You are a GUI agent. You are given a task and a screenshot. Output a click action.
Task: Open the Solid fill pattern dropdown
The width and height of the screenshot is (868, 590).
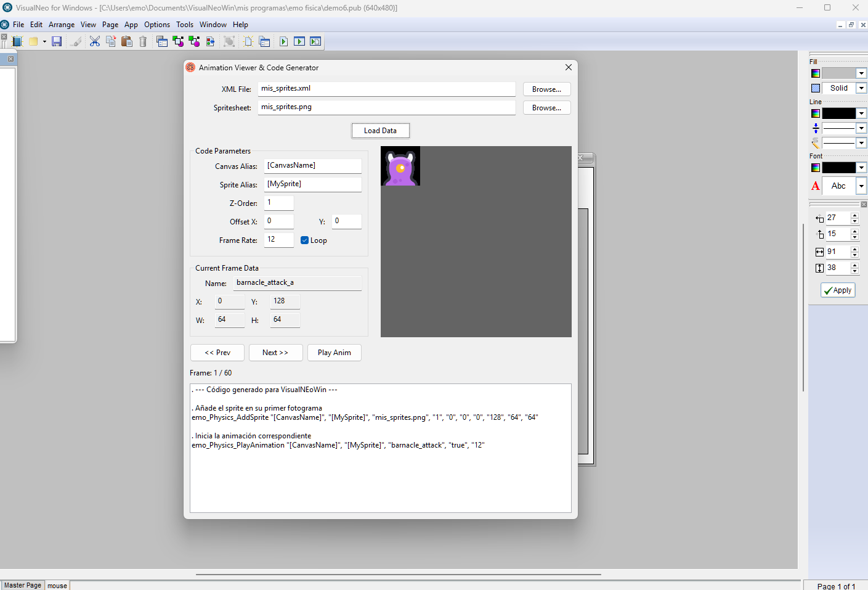pos(862,88)
